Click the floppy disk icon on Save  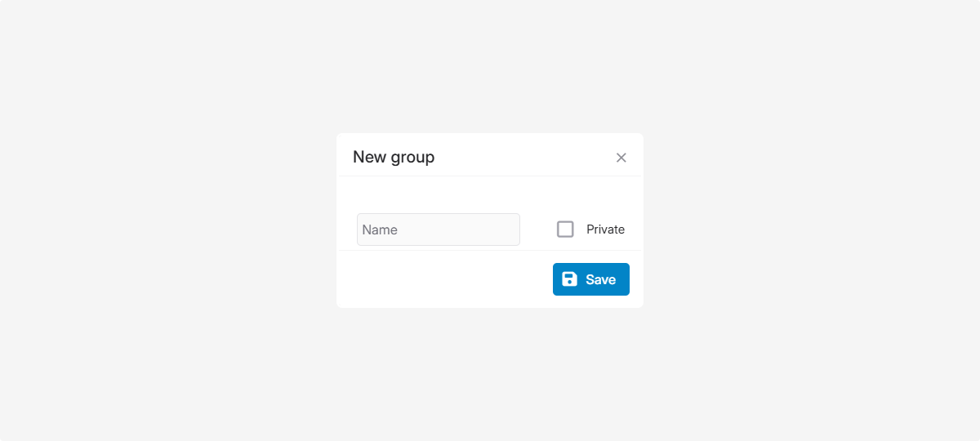[x=570, y=279]
